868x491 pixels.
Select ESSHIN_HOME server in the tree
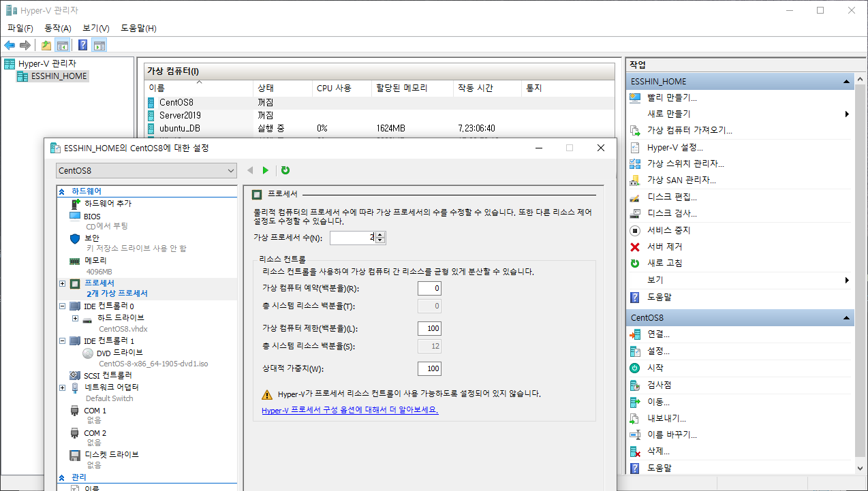tap(59, 76)
